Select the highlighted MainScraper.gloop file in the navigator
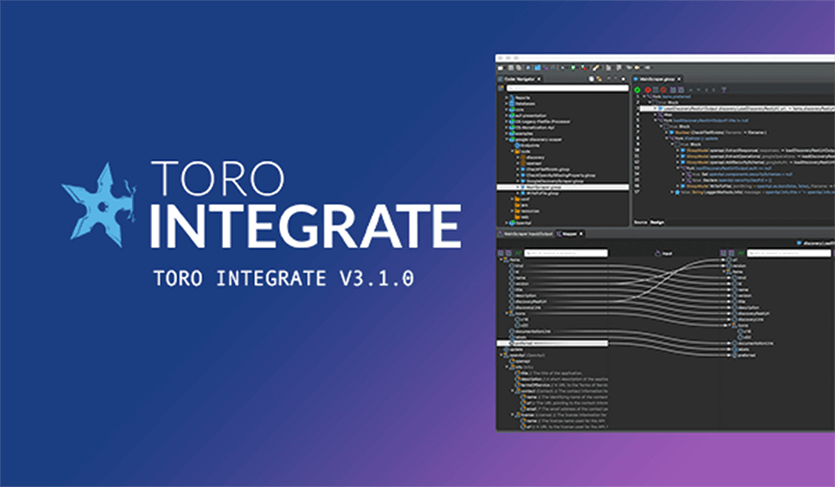 pyautogui.click(x=563, y=187)
